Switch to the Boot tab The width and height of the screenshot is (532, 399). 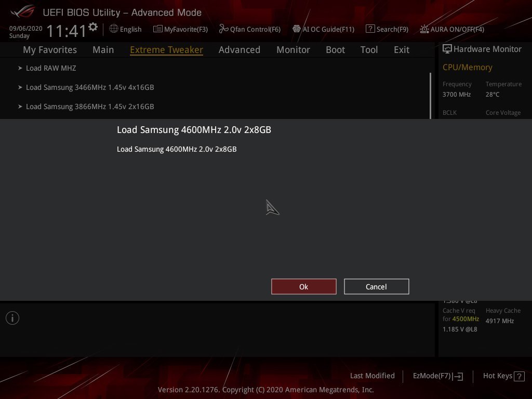tap(335, 50)
